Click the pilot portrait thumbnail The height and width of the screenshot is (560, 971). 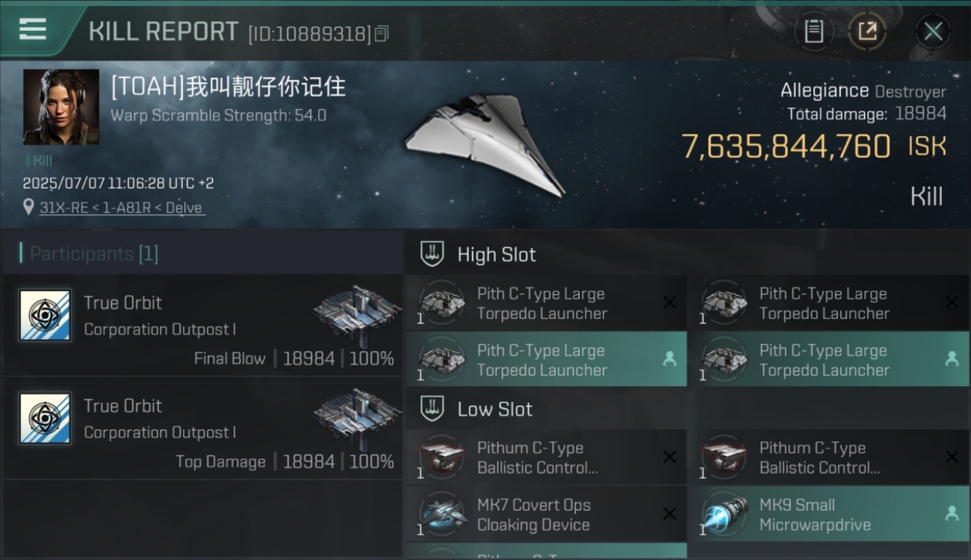(61, 108)
